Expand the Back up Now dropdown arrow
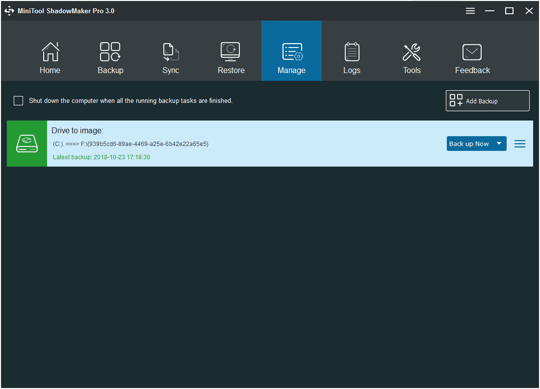This screenshot has height=389, width=540. coord(499,144)
